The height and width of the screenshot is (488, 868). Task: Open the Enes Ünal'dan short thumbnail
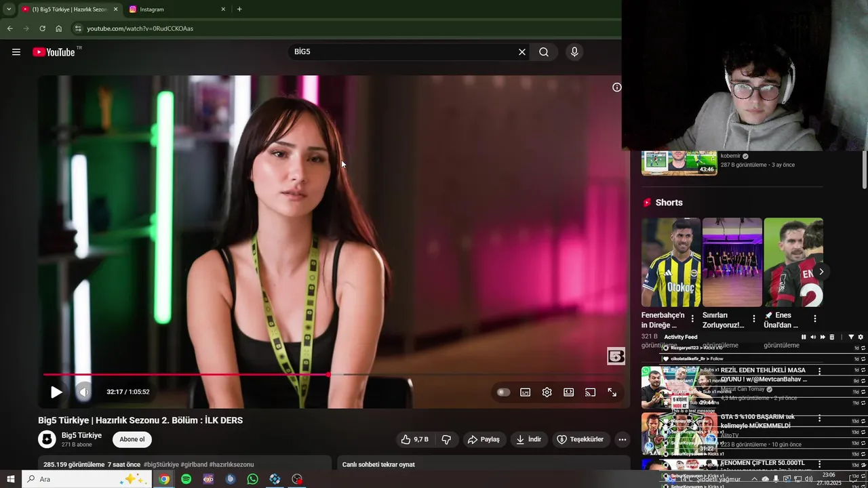click(x=793, y=262)
